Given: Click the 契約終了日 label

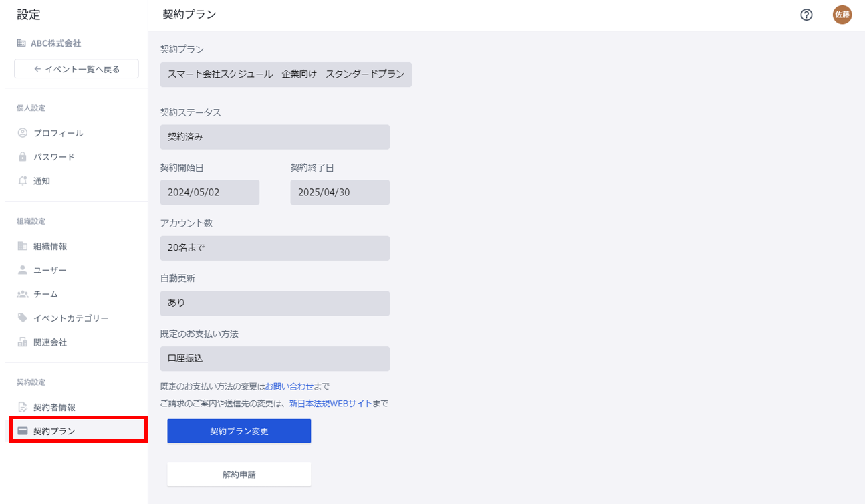Looking at the screenshot, I should (312, 168).
